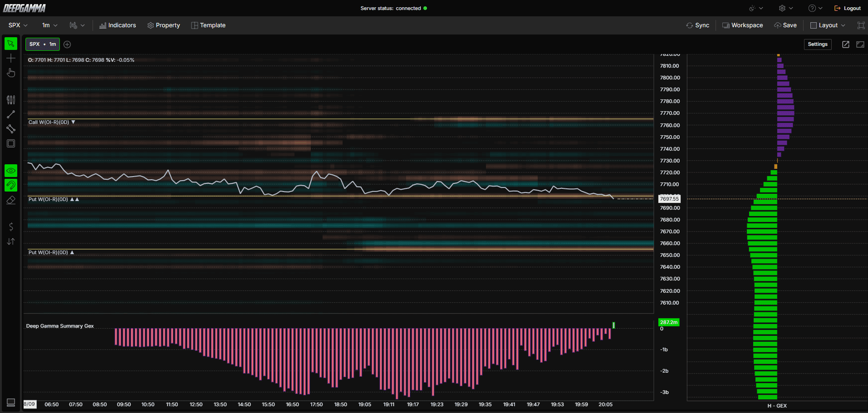
Task: Open the global settings gear dropdown
Action: click(x=786, y=8)
